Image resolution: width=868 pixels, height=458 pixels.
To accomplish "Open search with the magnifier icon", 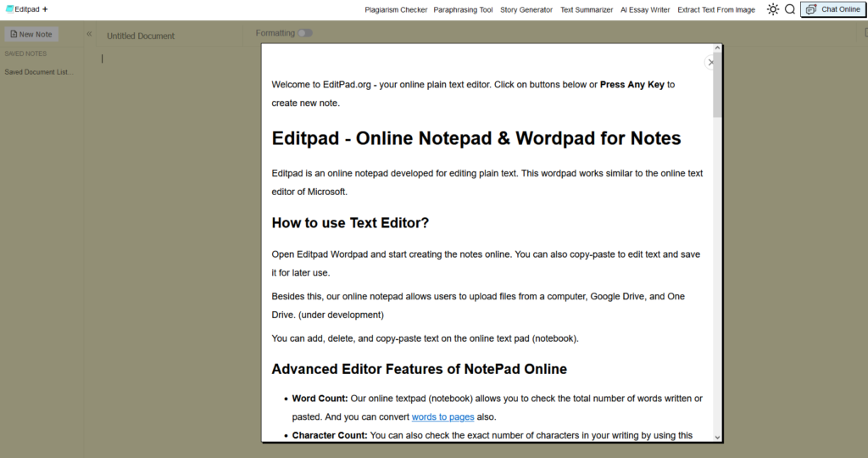I will point(790,9).
